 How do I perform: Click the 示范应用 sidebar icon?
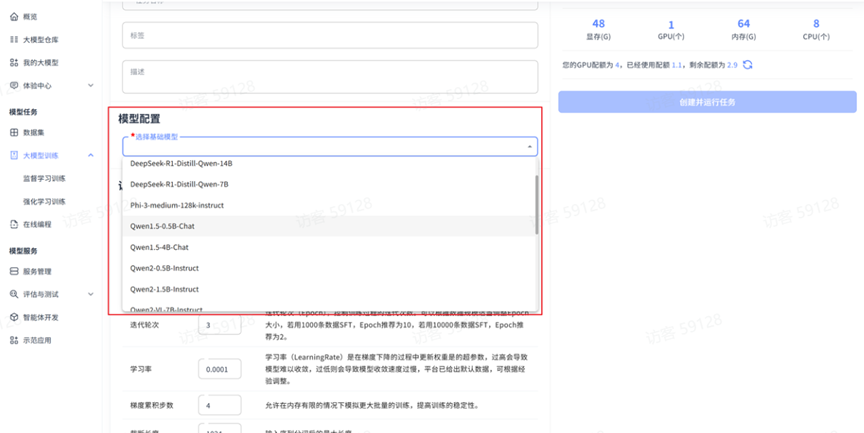(x=14, y=340)
